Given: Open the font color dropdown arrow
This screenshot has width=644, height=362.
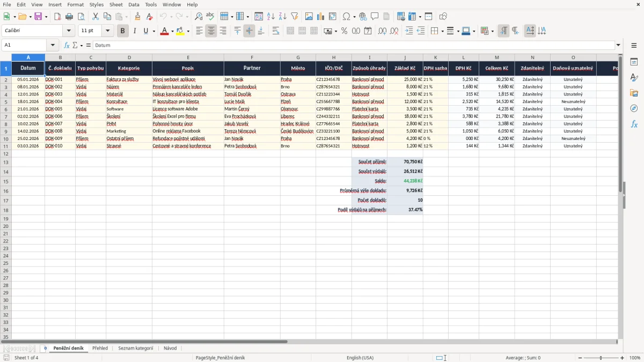Looking at the screenshot, I should click(x=172, y=31).
